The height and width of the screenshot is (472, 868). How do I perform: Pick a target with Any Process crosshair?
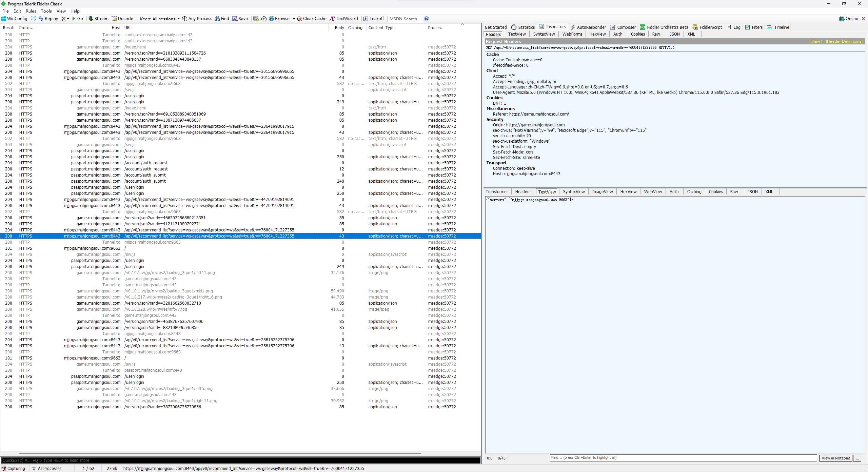click(x=197, y=19)
